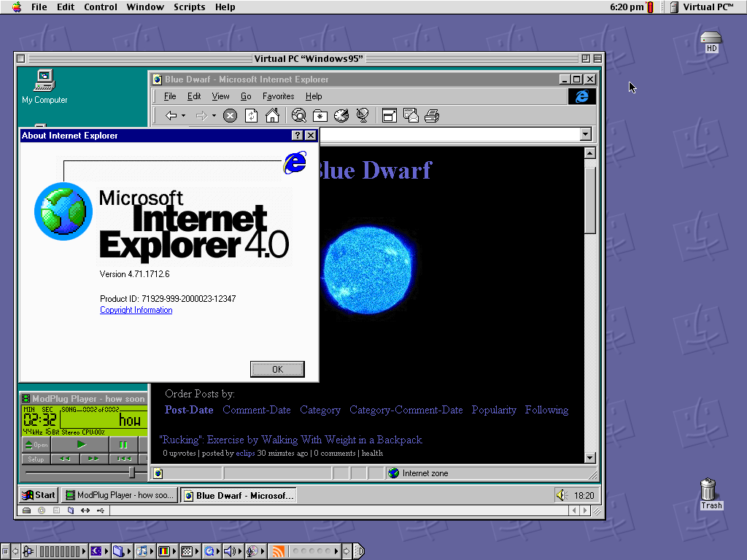Click the shared folder icon in Virtual PC status bar

(x=71, y=510)
